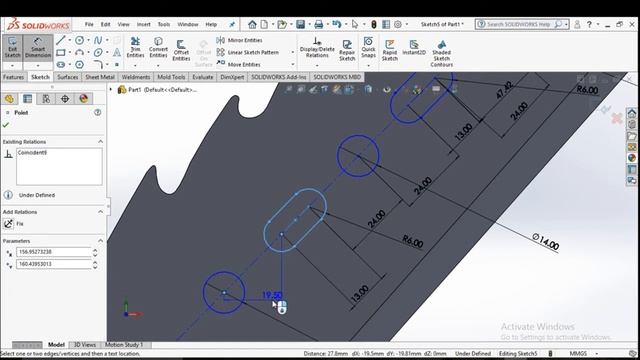Expand the Part1 tree node
This screenshot has height=360, width=640.
[111, 89]
